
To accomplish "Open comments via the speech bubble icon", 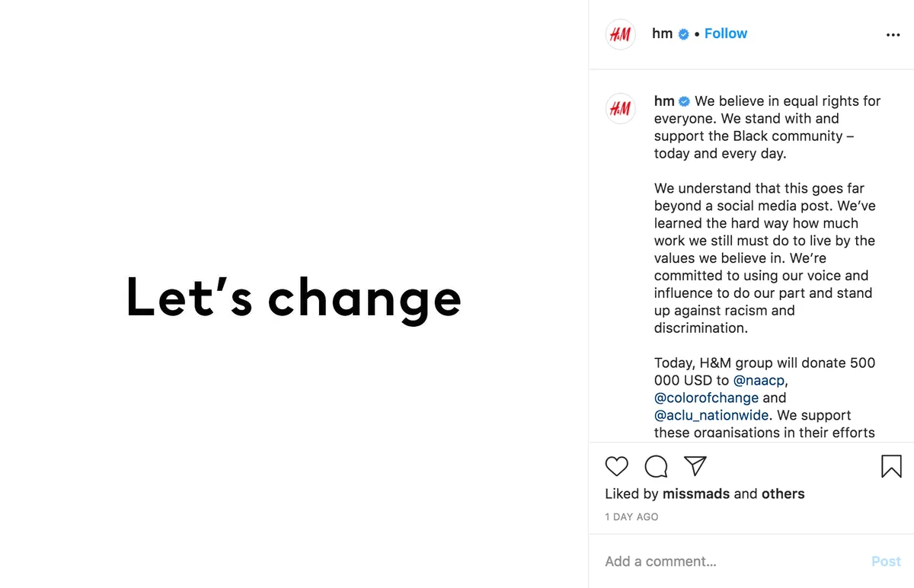I will pyautogui.click(x=656, y=466).
